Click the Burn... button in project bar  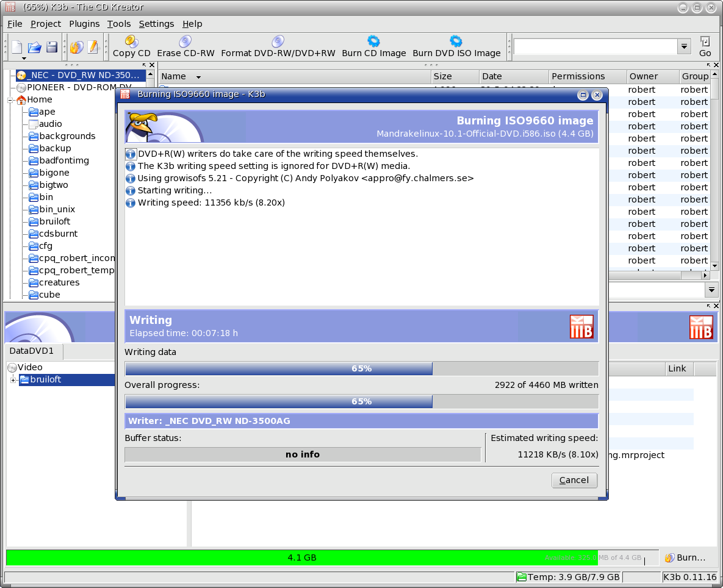tap(685, 558)
